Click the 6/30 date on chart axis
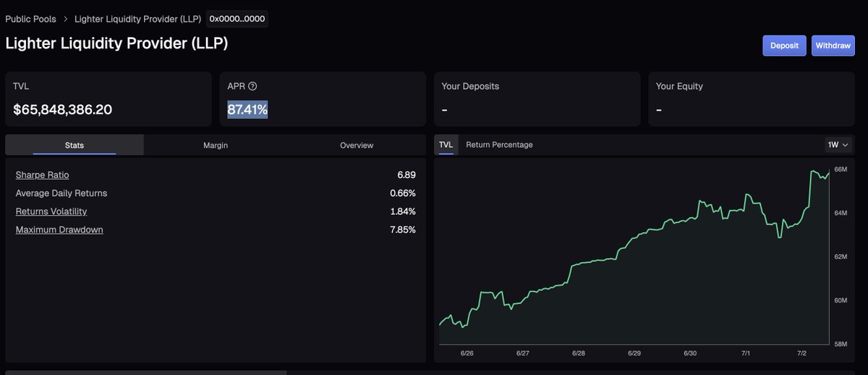Image resolution: width=868 pixels, height=375 pixels. pos(690,353)
